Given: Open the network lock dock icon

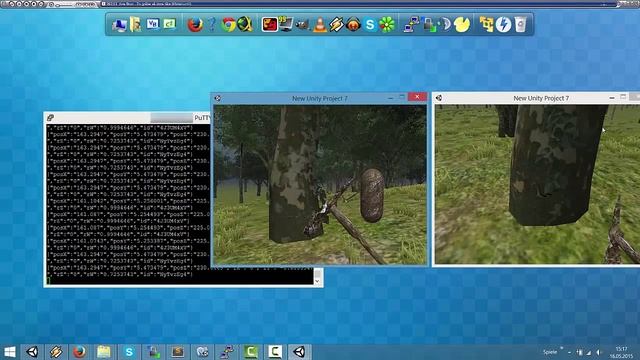Looking at the screenshot, I should point(429,24).
